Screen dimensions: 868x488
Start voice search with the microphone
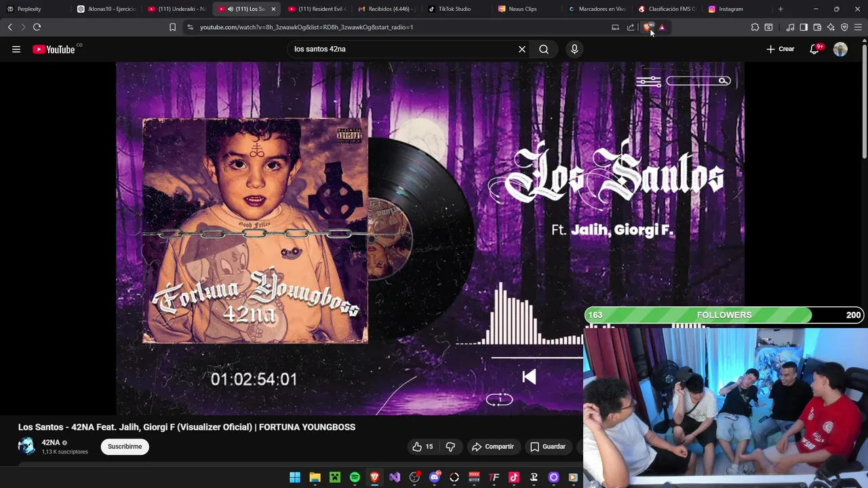tap(574, 49)
